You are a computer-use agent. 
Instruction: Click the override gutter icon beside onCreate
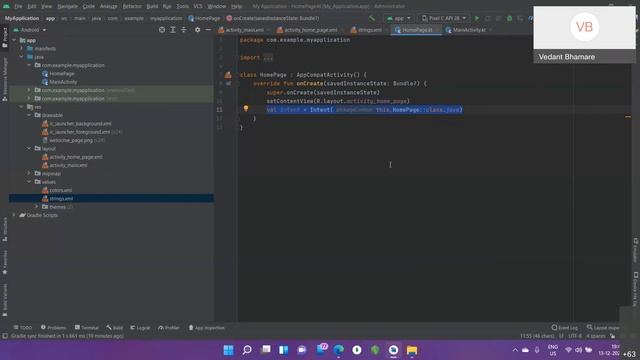(x=229, y=84)
